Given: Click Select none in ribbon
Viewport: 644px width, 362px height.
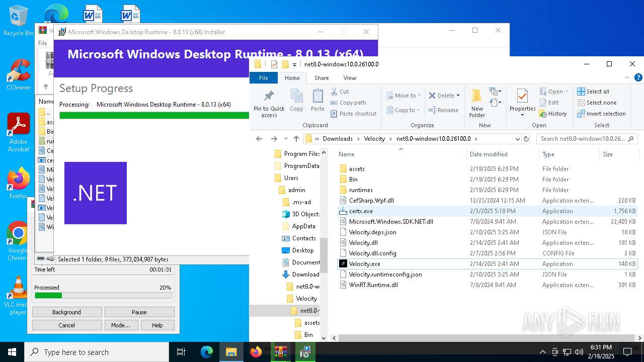Looking at the screenshot, I should pyautogui.click(x=597, y=103).
